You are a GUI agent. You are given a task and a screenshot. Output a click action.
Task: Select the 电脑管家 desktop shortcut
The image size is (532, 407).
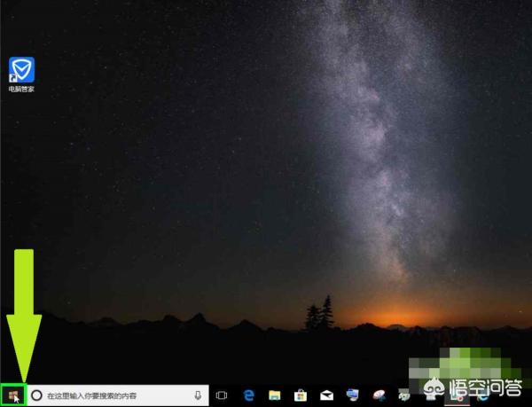click(x=21, y=74)
